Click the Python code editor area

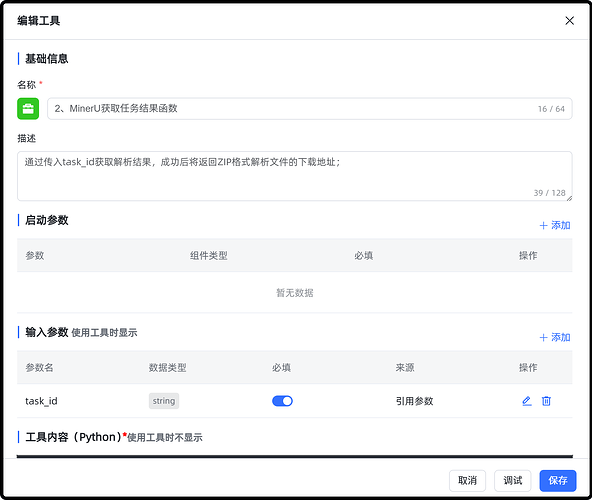point(294,457)
